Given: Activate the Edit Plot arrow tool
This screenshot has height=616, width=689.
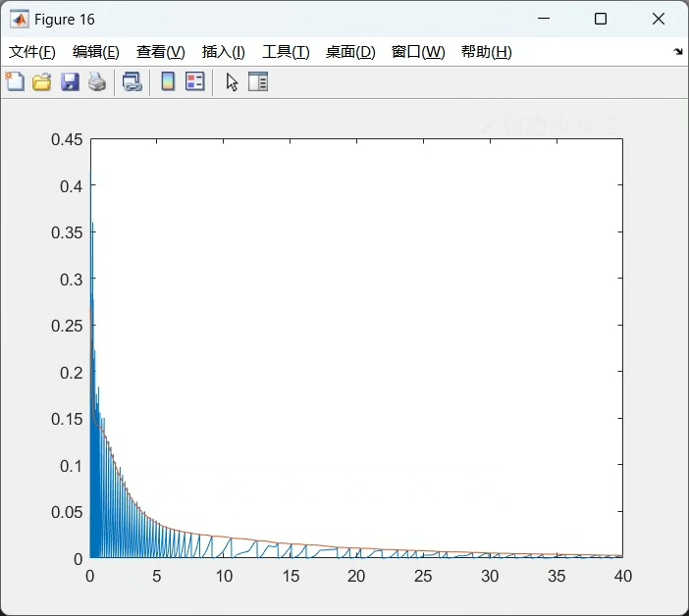Looking at the screenshot, I should pyautogui.click(x=232, y=82).
